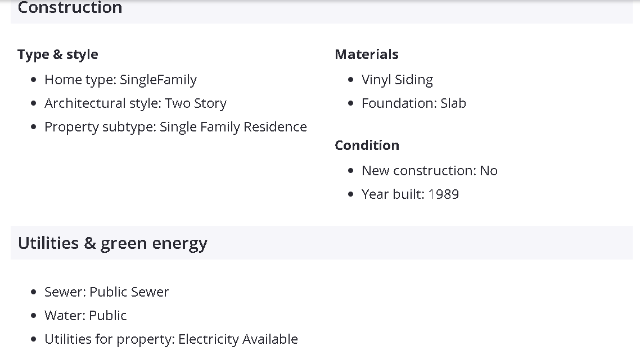
Task: Select the 'Water: Public' entry
Action: coord(85,316)
